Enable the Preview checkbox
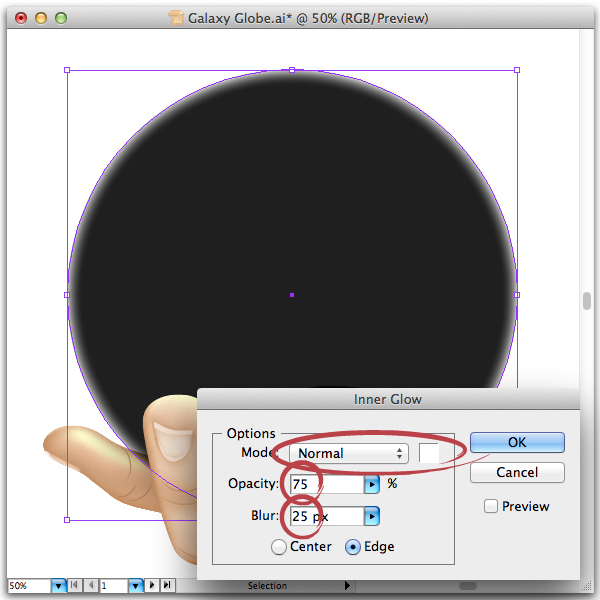Screen dimensions: 600x600 point(491,506)
